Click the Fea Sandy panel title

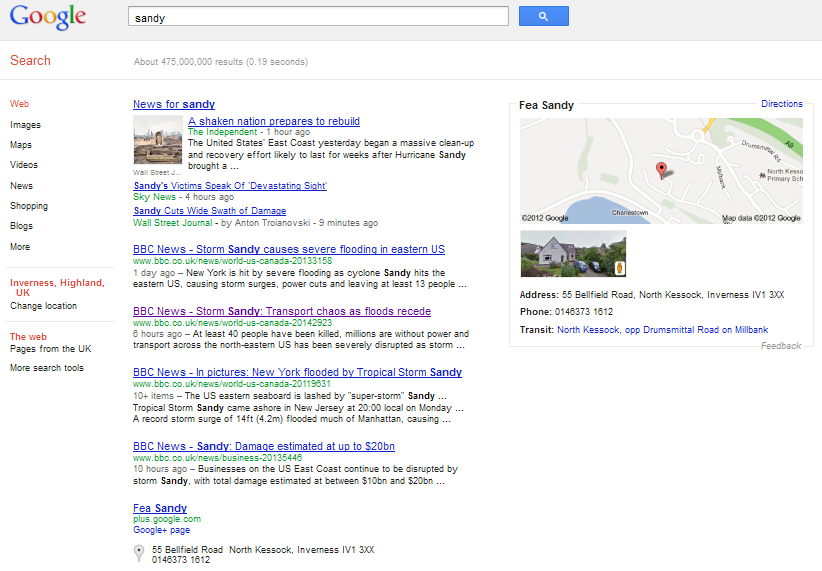tap(546, 105)
